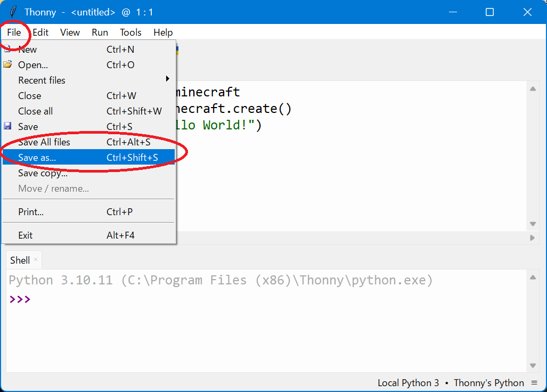This screenshot has width=547, height=392.
Task: Click the editor horizontal scroll right arrow
Action: pyautogui.click(x=532, y=238)
